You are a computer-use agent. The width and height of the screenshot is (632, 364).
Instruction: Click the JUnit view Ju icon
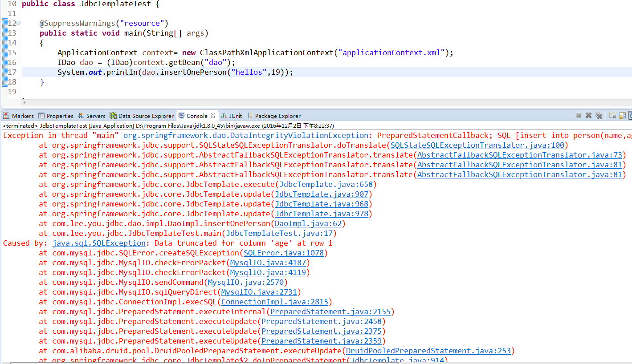(224, 116)
